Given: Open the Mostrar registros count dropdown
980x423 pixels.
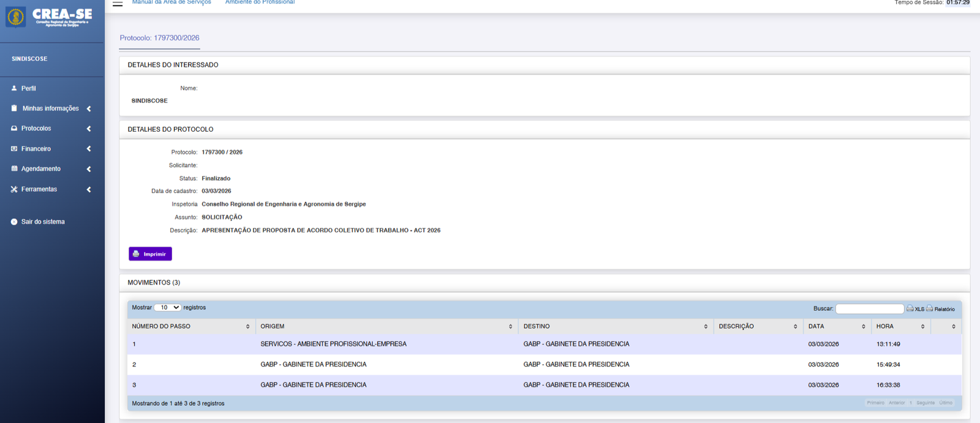Looking at the screenshot, I should [x=167, y=308].
